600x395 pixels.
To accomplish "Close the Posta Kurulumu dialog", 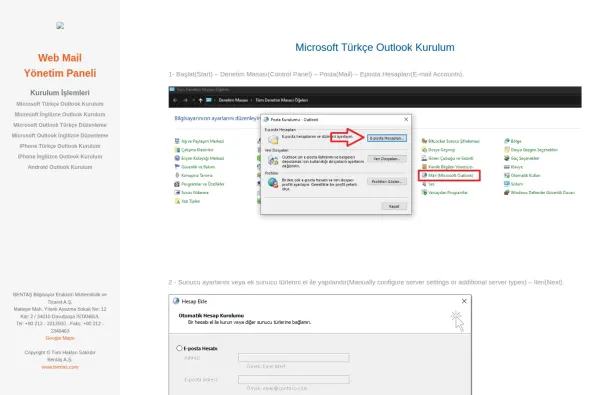I will pos(406,119).
